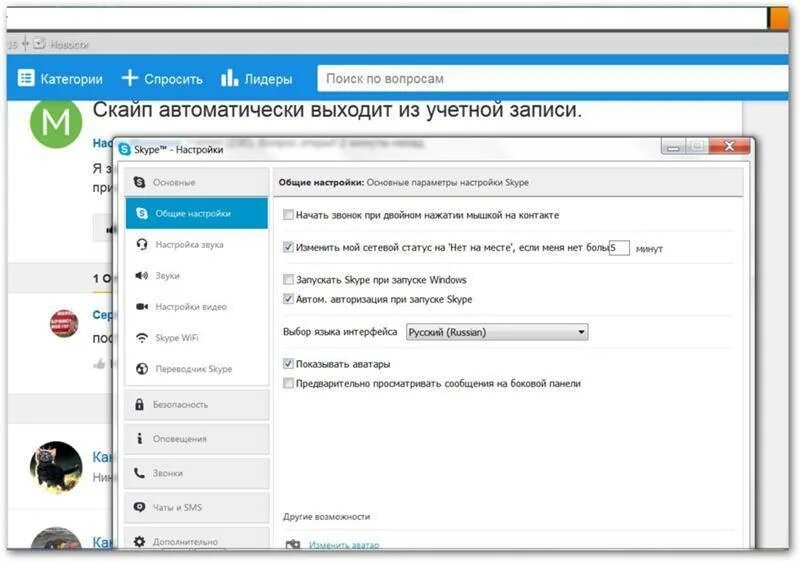The height and width of the screenshot is (562, 800).
Task: Click the cat avatar thumbnail on the webpage
Action: pyautogui.click(x=56, y=468)
